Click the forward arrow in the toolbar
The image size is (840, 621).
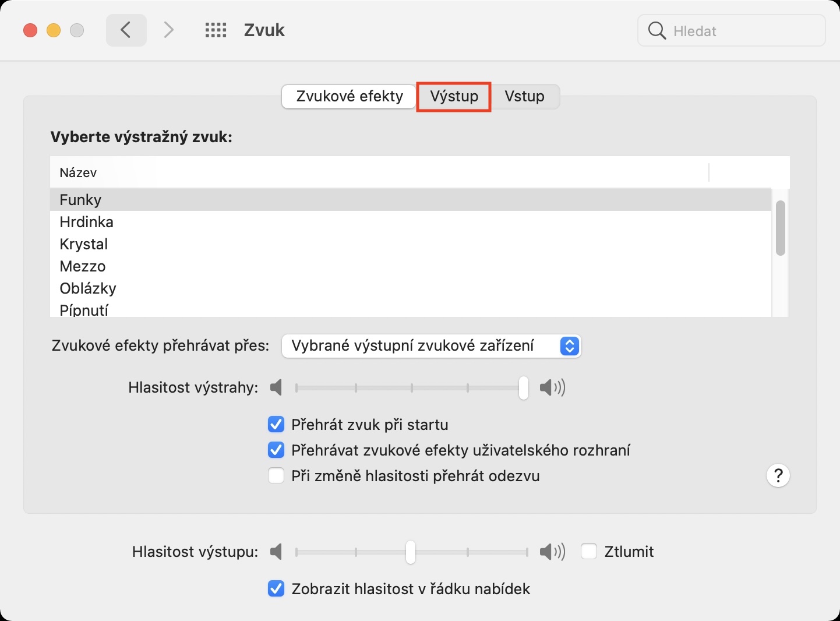pos(168,30)
